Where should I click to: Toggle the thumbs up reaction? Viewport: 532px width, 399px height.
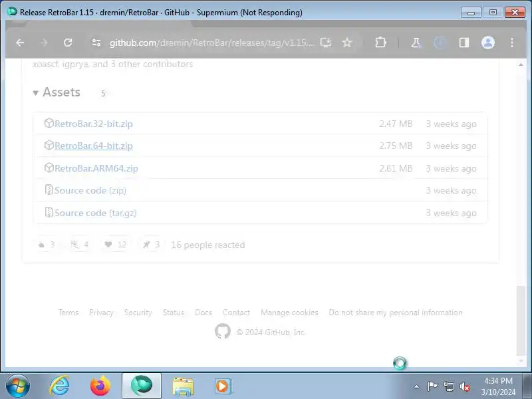[47, 244]
